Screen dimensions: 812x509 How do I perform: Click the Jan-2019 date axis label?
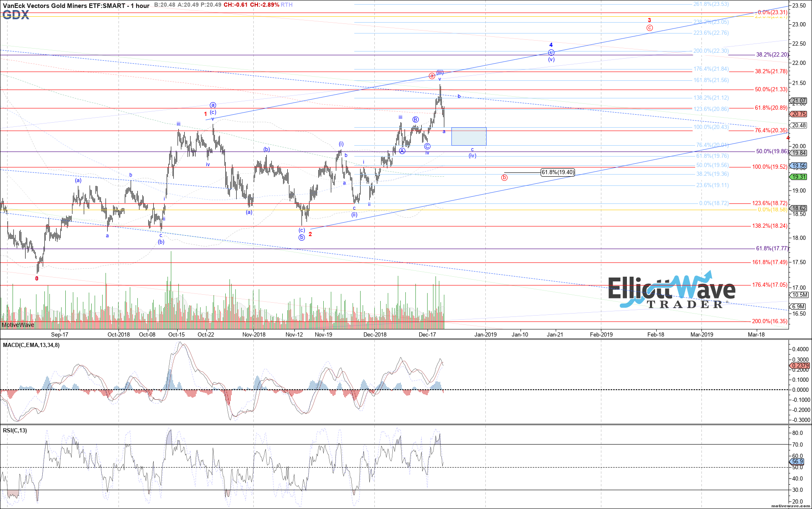coord(485,334)
